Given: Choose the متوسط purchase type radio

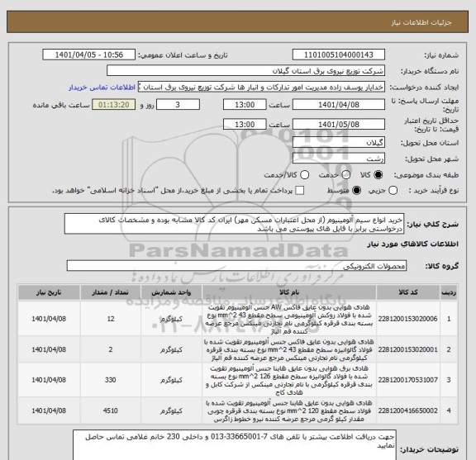Looking at the screenshot, I should (x=356, y=191).
